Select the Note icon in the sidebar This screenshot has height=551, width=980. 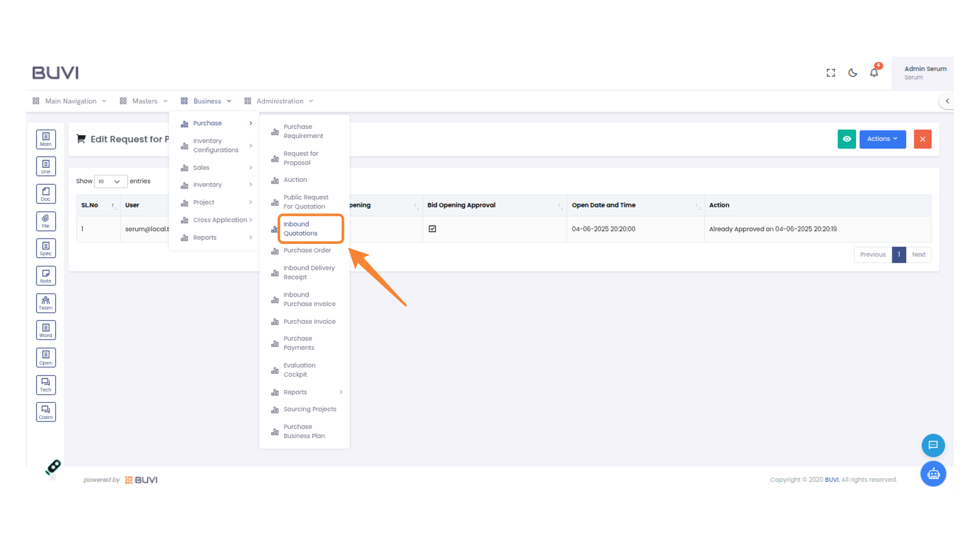[x=46, y=275]
